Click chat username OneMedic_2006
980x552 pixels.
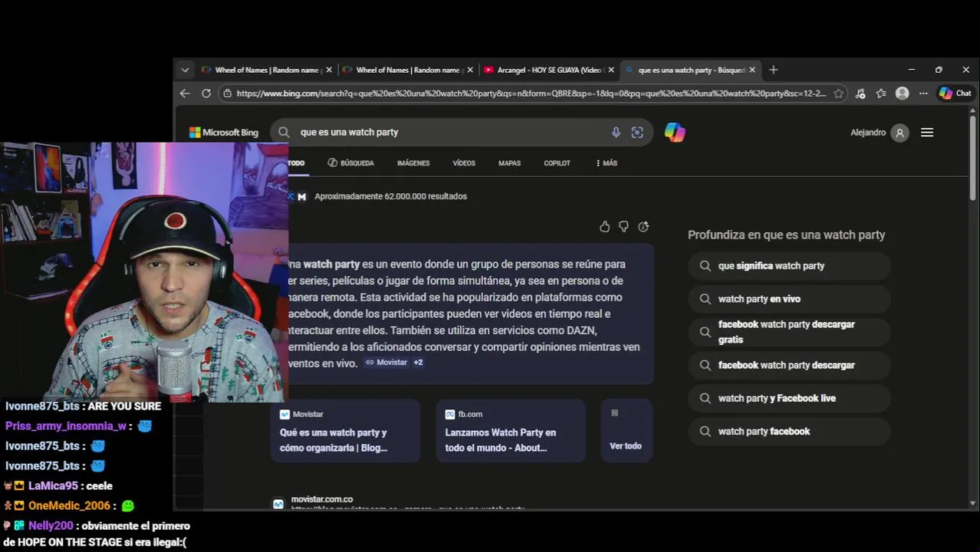click(69, 506)
